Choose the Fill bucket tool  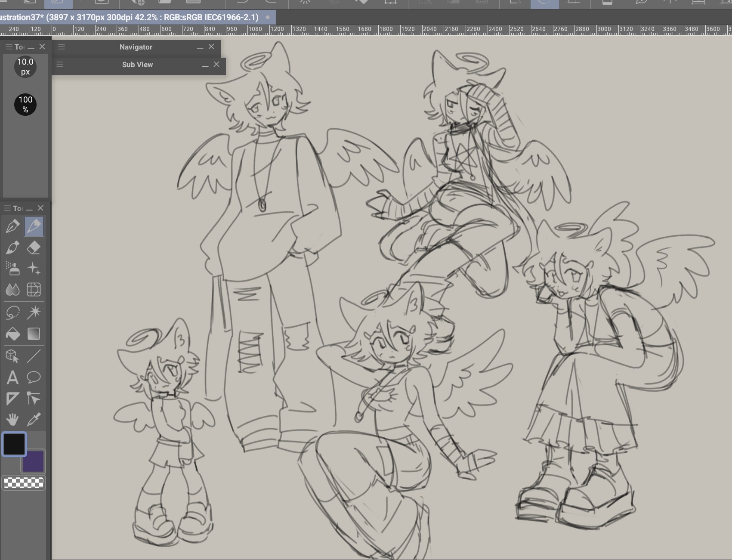[12, 334]
